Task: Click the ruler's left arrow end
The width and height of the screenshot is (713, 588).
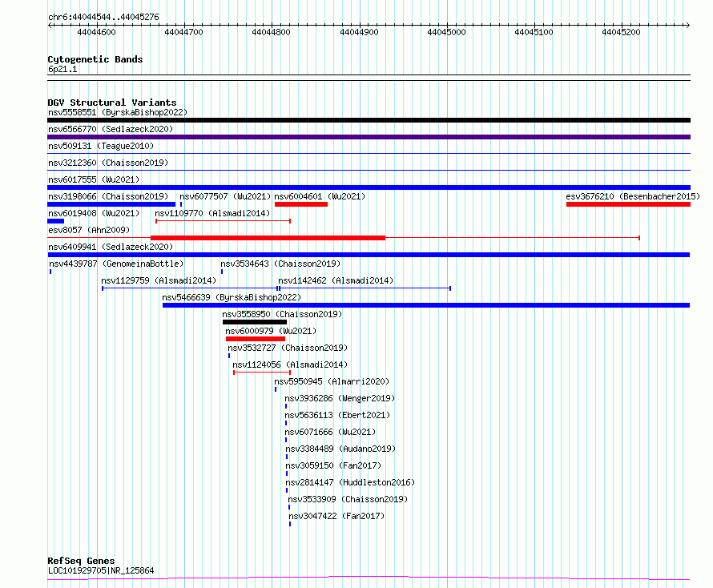Action: (x=50, y=25)
